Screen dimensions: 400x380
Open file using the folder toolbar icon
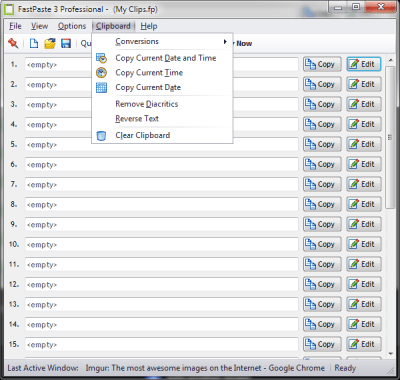pyautogui.click(x=50, y=43)
